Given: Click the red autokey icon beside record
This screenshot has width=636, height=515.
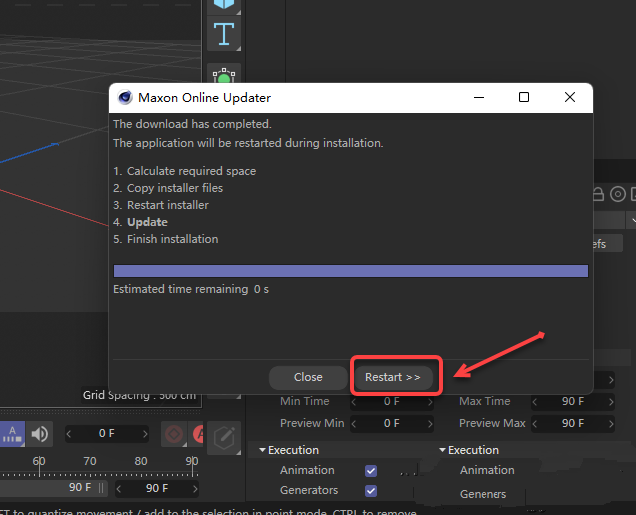Looking at the screenshot, I should [198, 434].
